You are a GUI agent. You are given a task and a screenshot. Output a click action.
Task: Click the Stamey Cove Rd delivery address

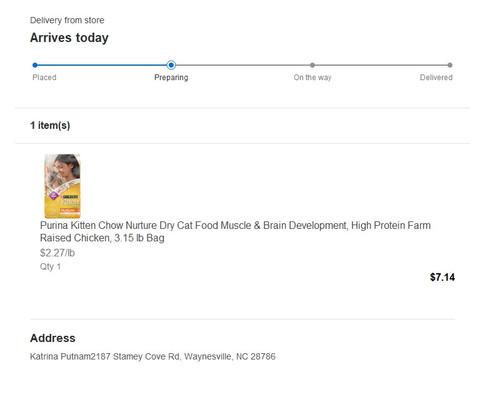coord(153,357)
